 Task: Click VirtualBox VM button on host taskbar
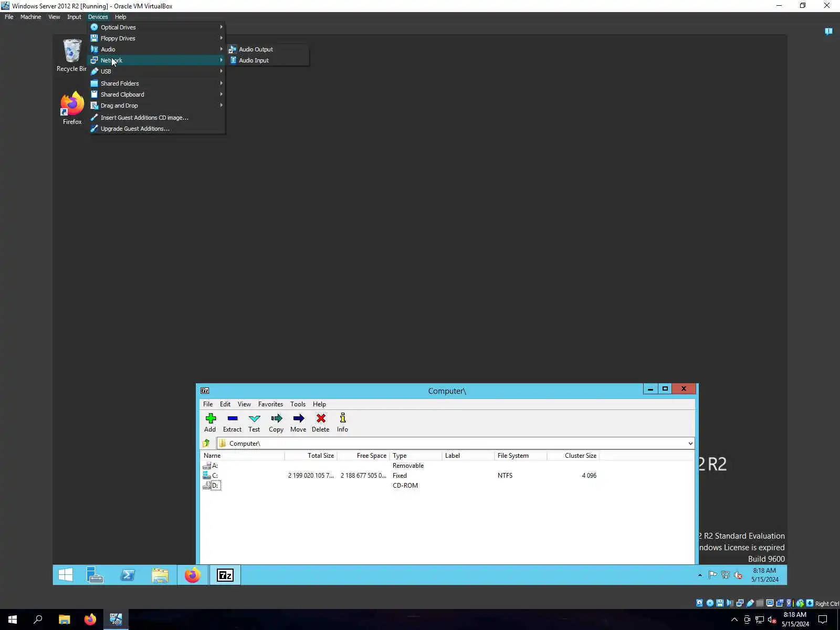116,619
